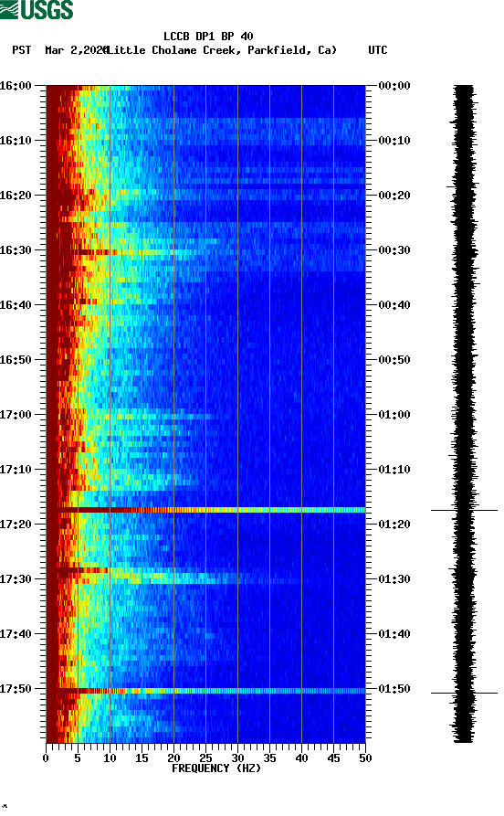Click the '16:20' PST time label
This screenshot has height=816, width=504.
coord(16,196)
